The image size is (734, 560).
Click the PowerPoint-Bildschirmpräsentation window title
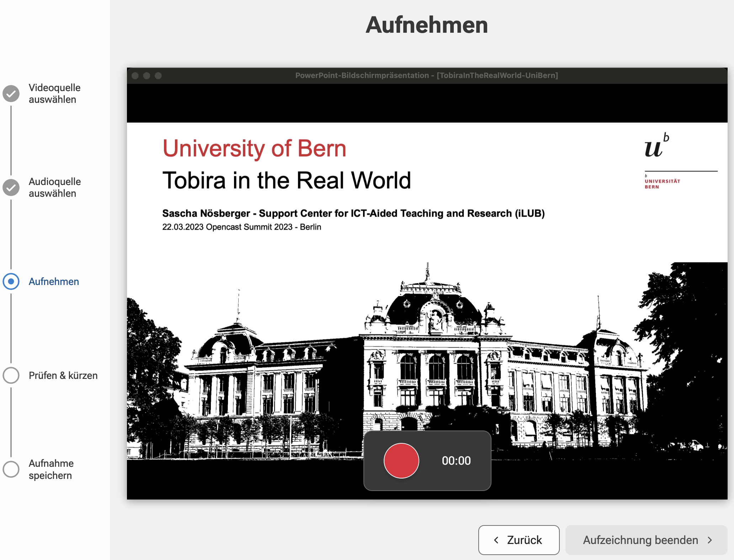426,75
